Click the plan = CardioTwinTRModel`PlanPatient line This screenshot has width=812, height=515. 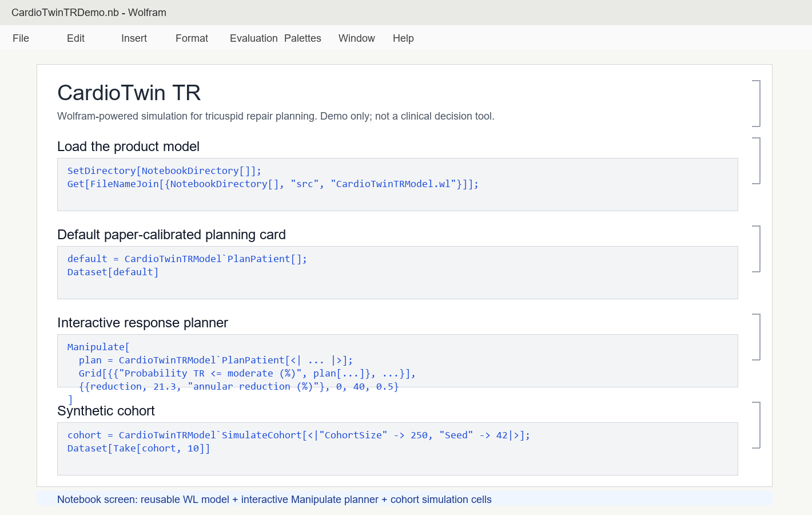pyautogui.click(x=216, y=360)
